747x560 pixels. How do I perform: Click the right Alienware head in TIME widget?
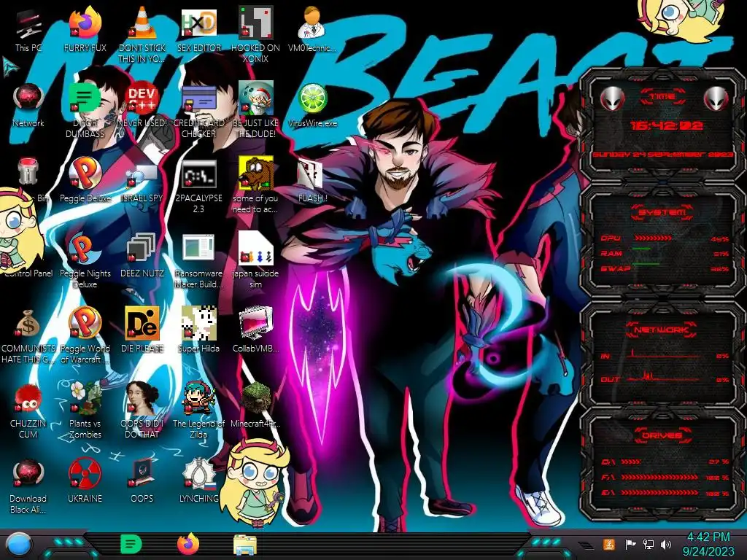click(716, 99)
